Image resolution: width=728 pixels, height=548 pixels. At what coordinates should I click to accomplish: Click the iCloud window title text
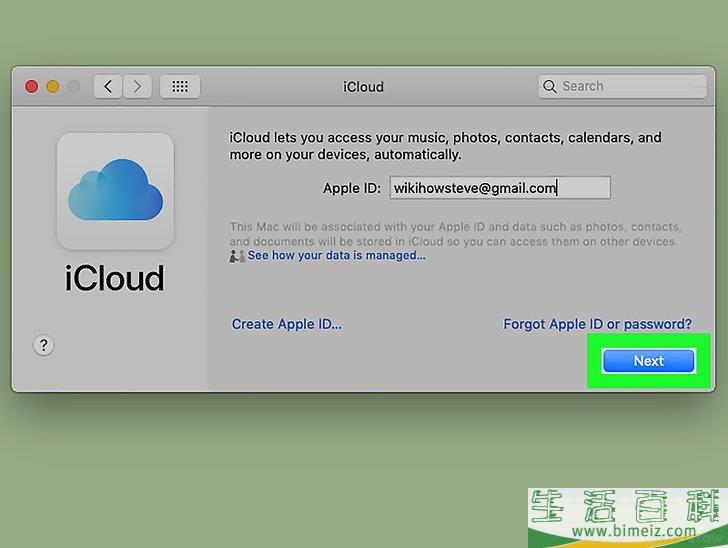[364, 87]
